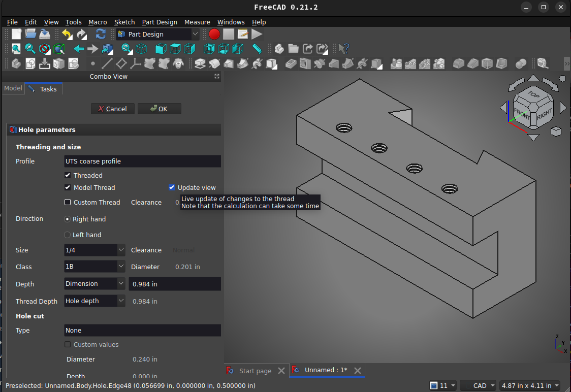Open the Depth type dropdown showing Dimension
The width and height of the screenshot is (571, 392).
(x=94, y=283)
